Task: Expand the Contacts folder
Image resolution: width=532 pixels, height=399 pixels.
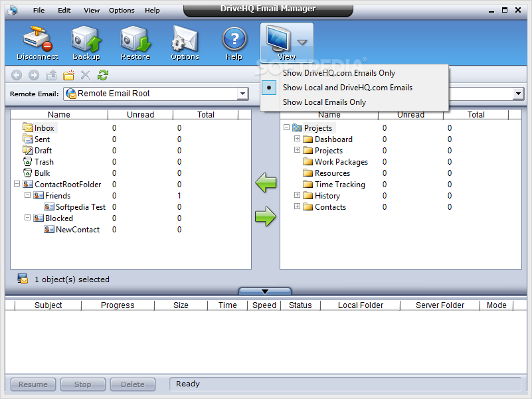Action: [x=297, y=206]
